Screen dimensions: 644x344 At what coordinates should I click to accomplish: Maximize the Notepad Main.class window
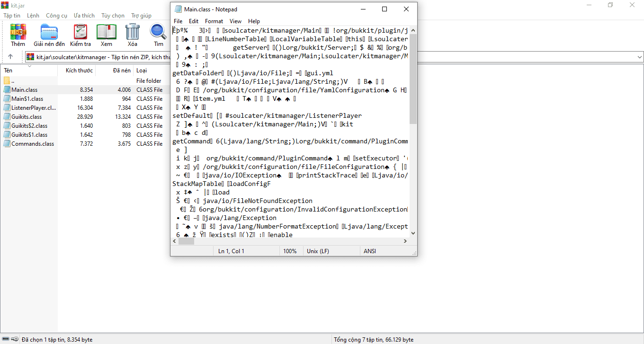coord(385,9)
